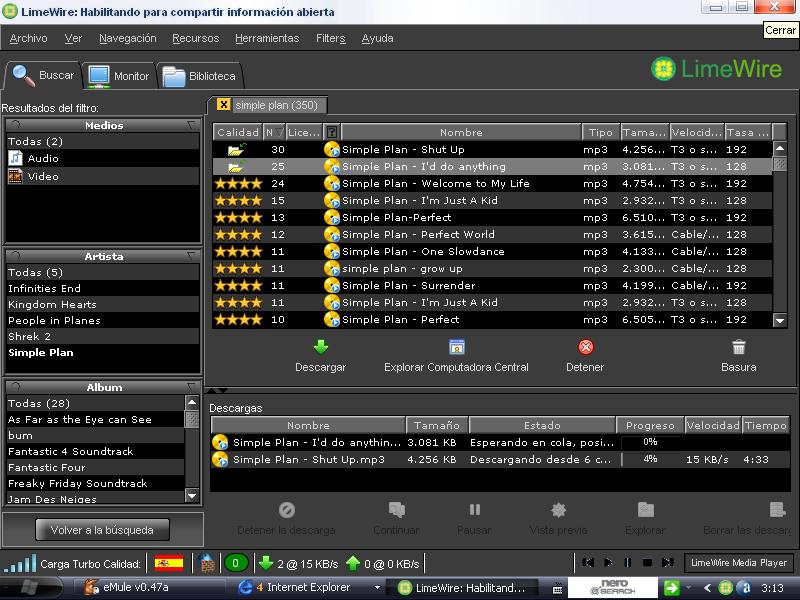
Task: Click the Borrar las descargas icon
Action: [x=777, y=510]
